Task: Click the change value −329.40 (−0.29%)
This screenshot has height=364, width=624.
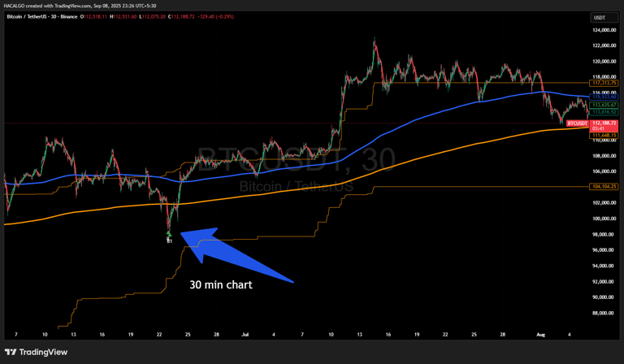Action: 215,17
